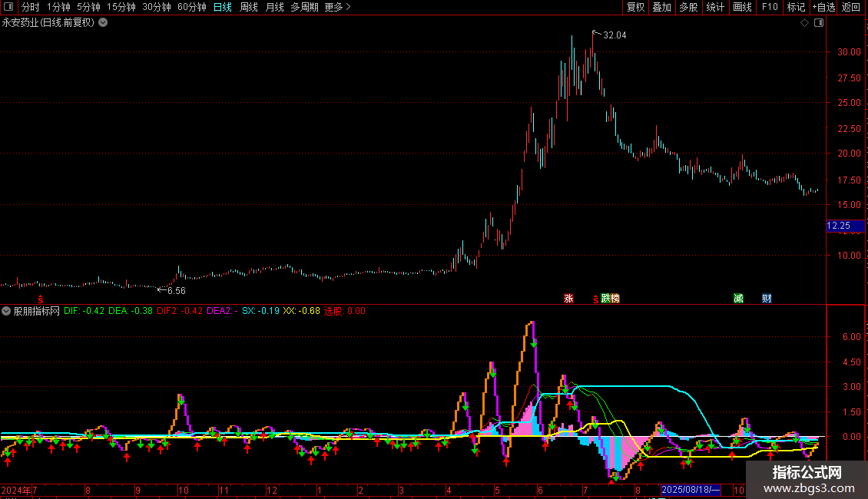
Task: Click the 2024年 label on time axis
Action: pyautogui.click(x=16, y=490)
